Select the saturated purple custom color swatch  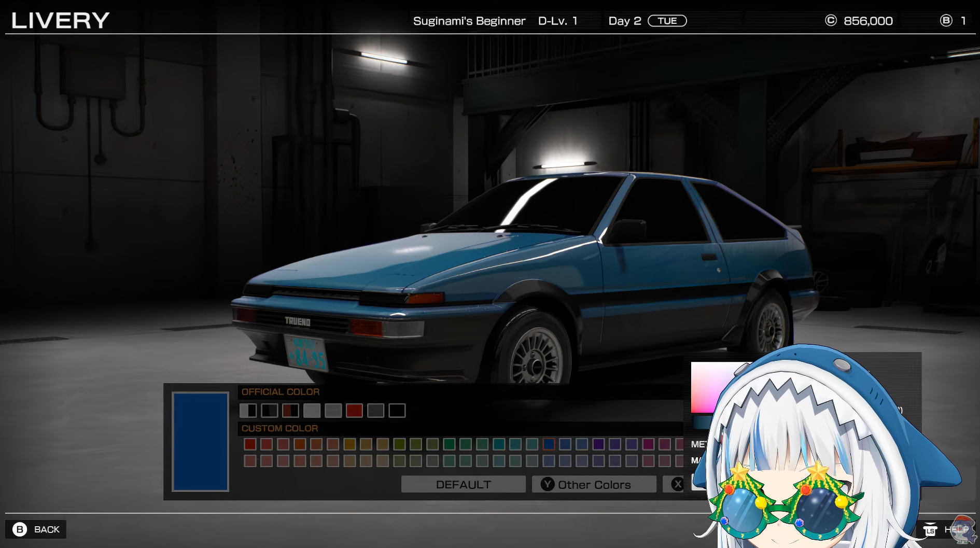(598, 444)
